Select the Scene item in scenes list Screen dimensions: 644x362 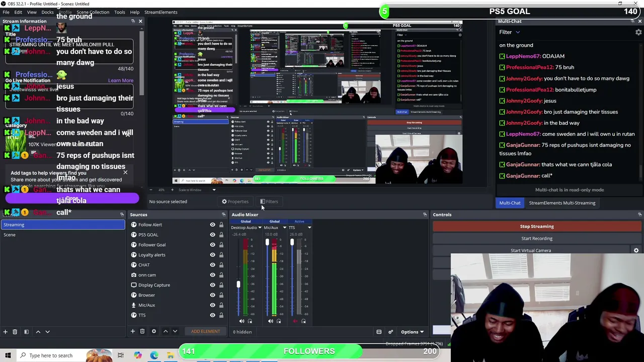coord(63,235)
